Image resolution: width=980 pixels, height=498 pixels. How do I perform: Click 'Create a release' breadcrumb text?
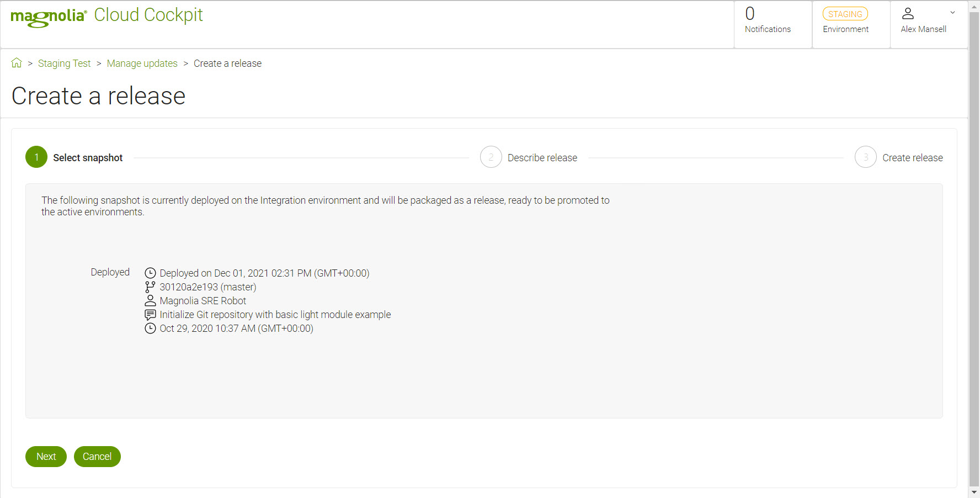pyautogui.click(x=227, y=63)
